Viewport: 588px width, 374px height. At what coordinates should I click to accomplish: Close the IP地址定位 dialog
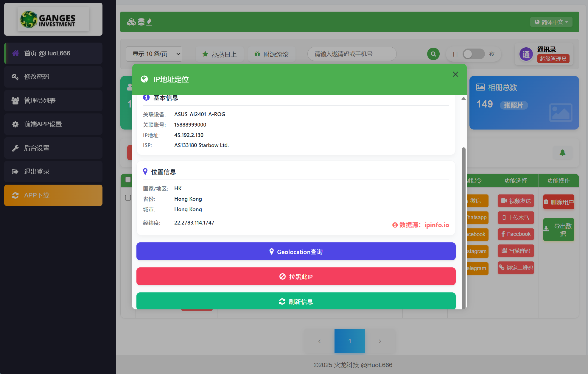pyautogui.click(x=455, y=74)
